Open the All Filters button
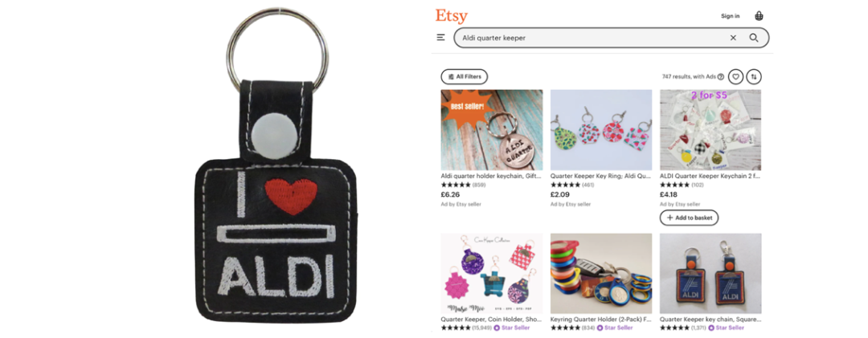 (x=464, y=77)
